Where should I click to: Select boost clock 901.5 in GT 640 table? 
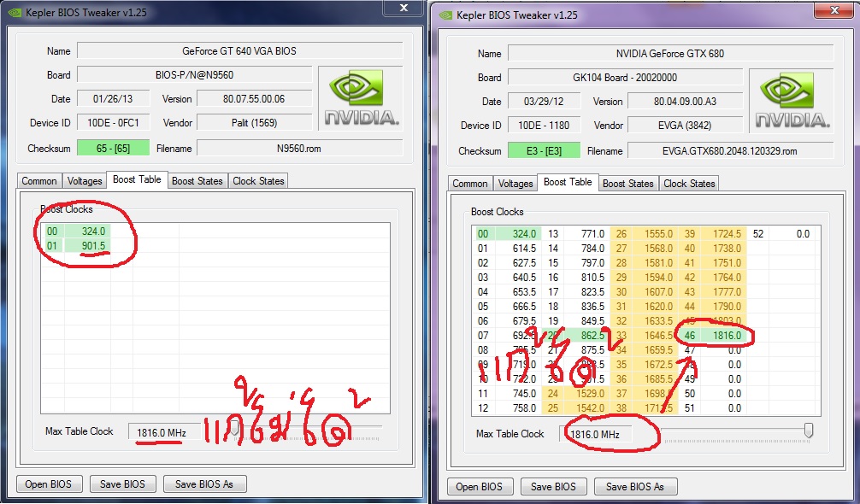(x=87, y=245)
